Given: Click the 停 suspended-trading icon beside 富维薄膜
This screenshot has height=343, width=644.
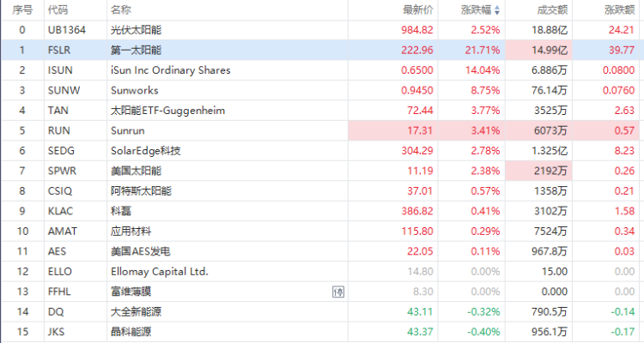Looking at the screenshot, I should [337, 292].
